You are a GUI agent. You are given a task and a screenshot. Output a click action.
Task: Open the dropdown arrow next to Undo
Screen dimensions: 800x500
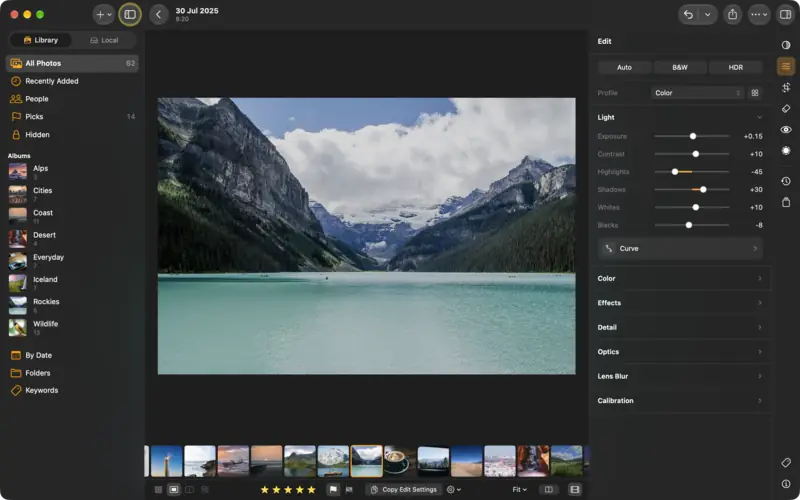pyautogui.click(x=708, y=14)
